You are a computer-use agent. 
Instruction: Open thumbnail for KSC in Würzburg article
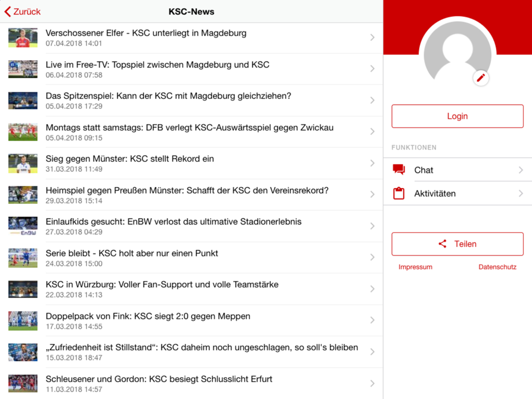[23, 289]
